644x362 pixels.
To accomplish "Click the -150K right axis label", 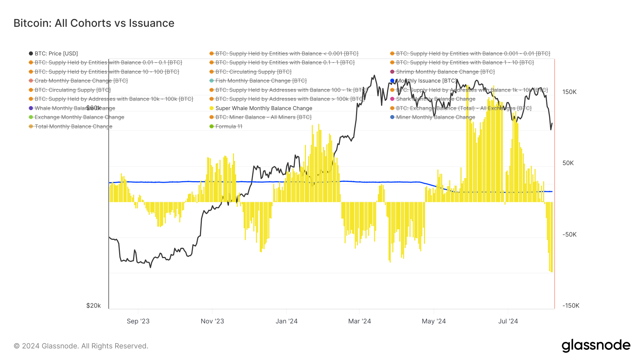I will point(571,306).
